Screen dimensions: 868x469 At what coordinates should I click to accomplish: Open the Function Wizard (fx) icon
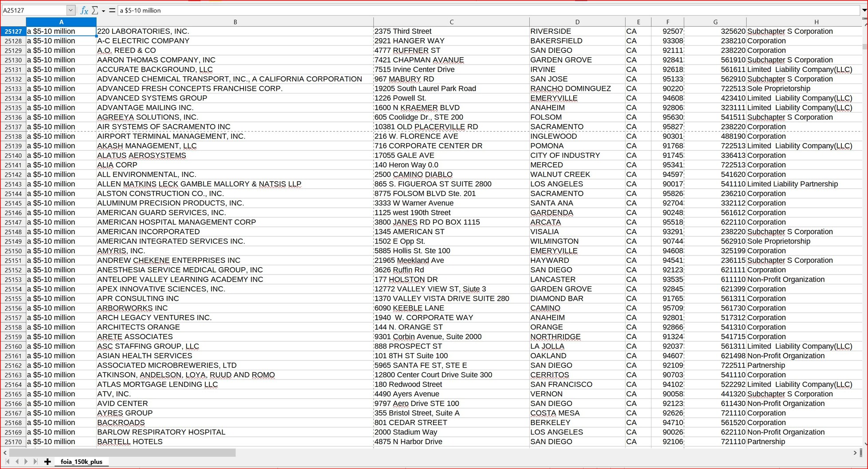point(84,11)
